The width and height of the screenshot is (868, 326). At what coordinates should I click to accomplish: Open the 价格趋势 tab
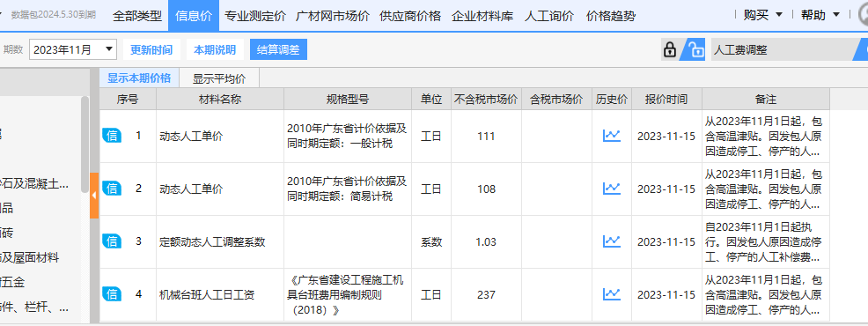point(611,16)
